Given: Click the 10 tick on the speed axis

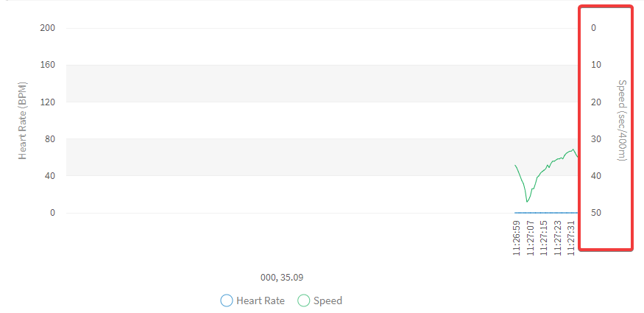Looking at the screenshot, I should (x=596, y=65).
